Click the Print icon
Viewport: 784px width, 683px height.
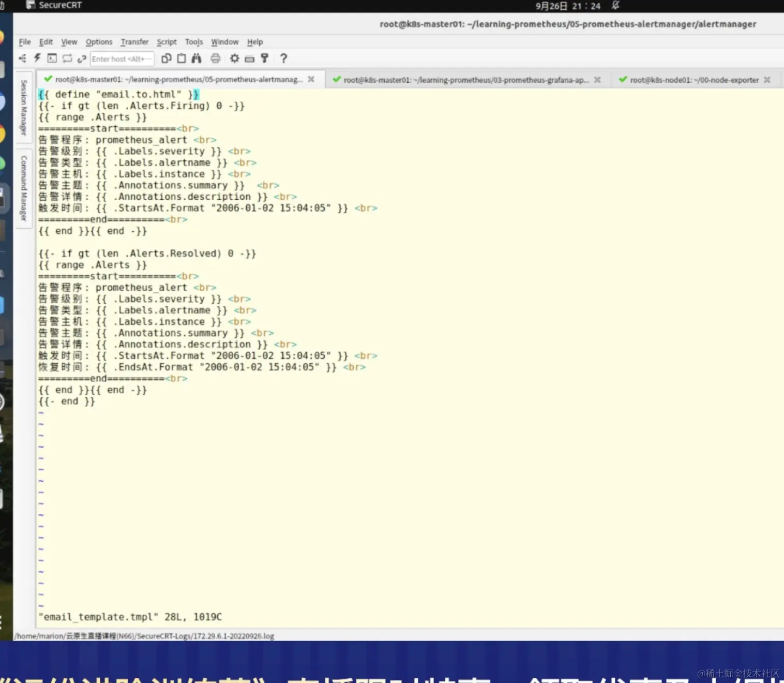(216, 58)
